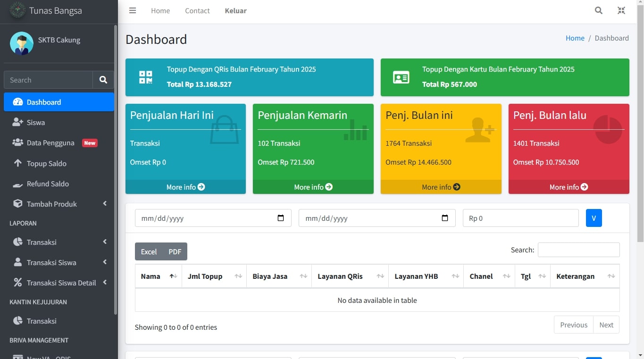Click More info on Penjualan Kemarin card
This screenshot has width=644, height=359.
313,187
